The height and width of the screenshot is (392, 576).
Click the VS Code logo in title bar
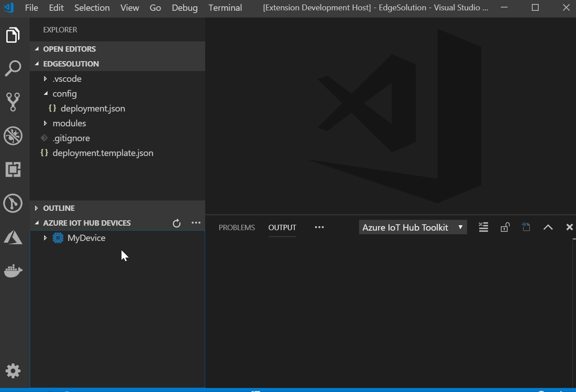(9, 8)
